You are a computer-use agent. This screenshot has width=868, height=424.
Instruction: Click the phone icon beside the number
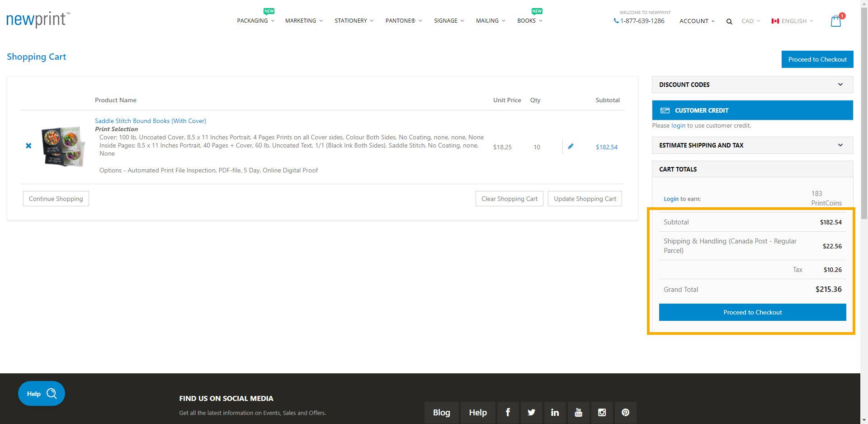(615, 21)
